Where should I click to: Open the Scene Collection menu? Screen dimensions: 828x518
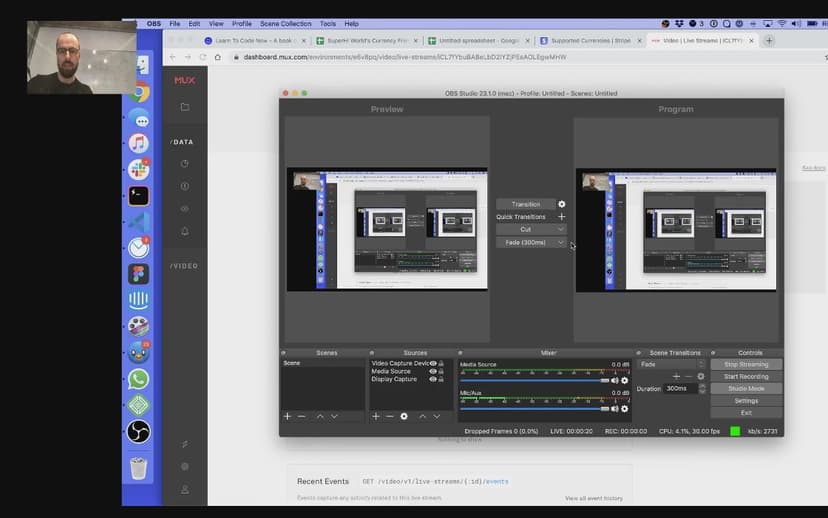click(285, 23)
